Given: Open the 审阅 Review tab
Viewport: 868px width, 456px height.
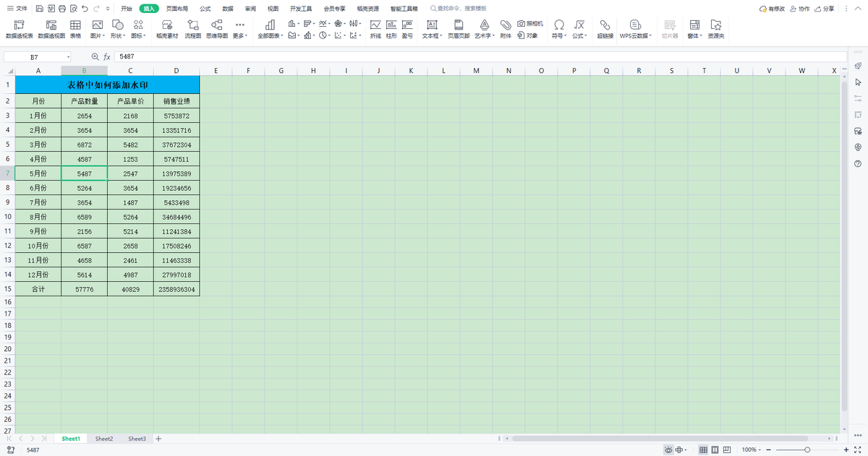Looking at the screenshot, I should coord(250,9).
